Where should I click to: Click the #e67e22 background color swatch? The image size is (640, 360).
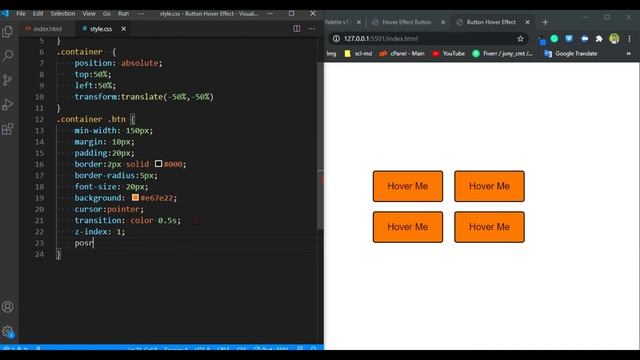[x=135, y=198]
